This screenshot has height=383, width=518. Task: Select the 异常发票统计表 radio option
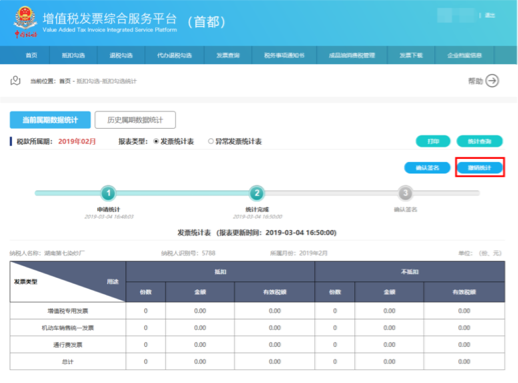click(x=211, y=141)
